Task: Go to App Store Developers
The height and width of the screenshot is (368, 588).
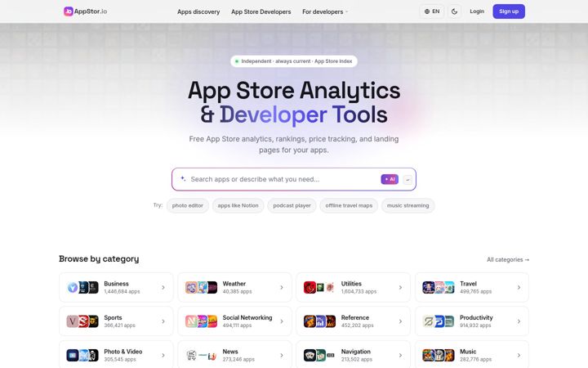Action: tap(261, 11)
